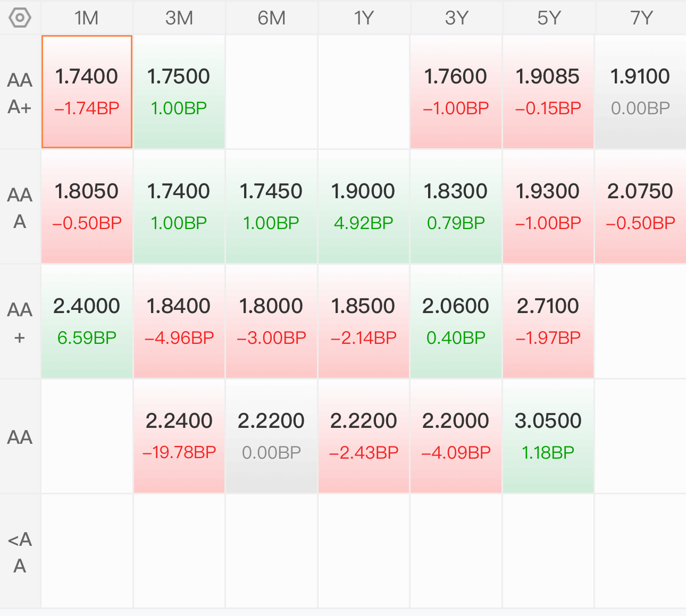Open the AAA 6M cell showing 1.7450

coord(271,207)
